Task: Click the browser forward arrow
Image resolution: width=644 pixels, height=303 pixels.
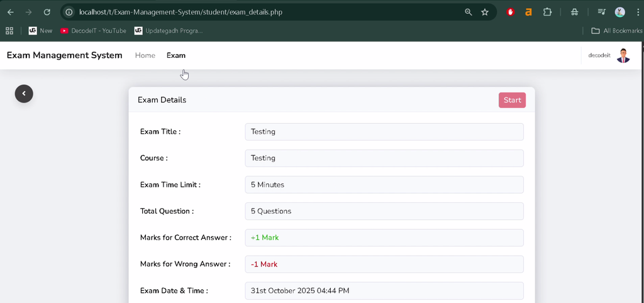Action: pos(29,12)
